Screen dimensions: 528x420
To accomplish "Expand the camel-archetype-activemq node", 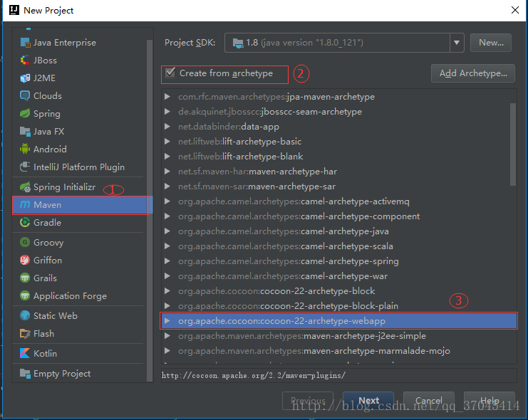I will 167,201.
